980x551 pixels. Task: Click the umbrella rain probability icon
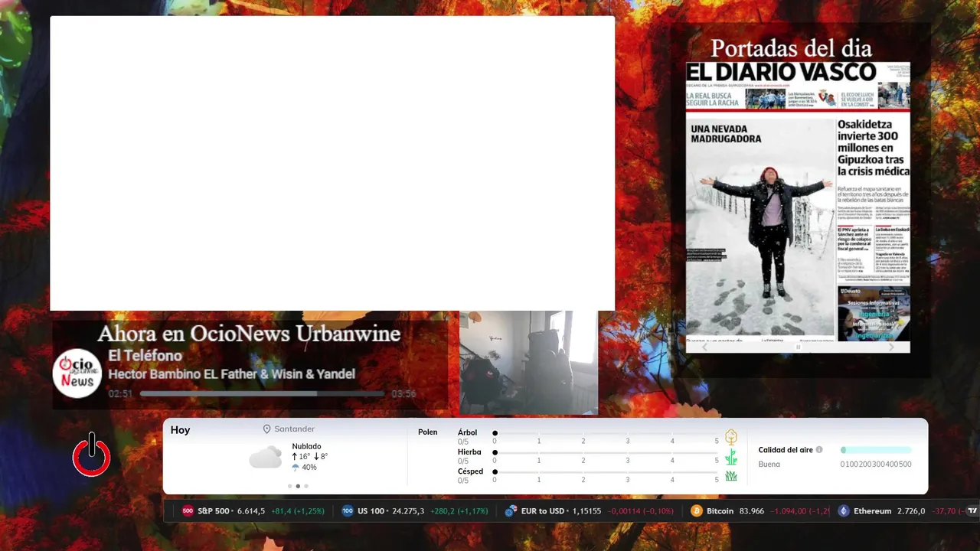click(x=296, y=468)
